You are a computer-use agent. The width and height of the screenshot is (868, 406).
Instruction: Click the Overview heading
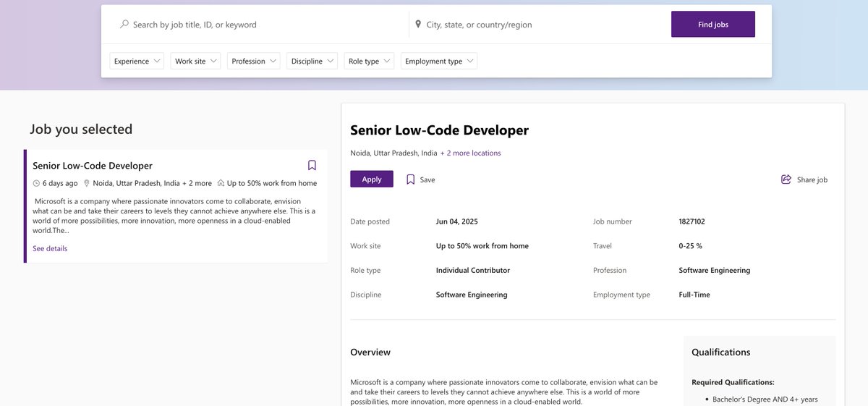coord(370,352)
